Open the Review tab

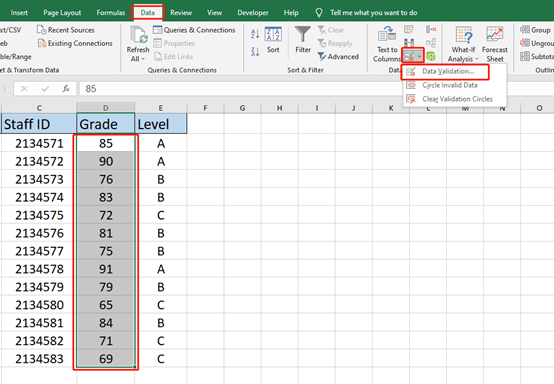point(181,13)
